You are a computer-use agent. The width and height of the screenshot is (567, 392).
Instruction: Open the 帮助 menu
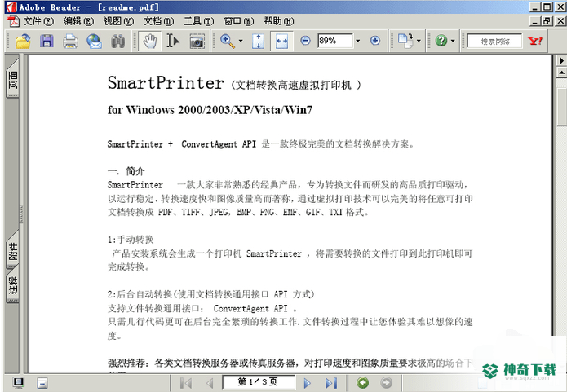point(279,21)
